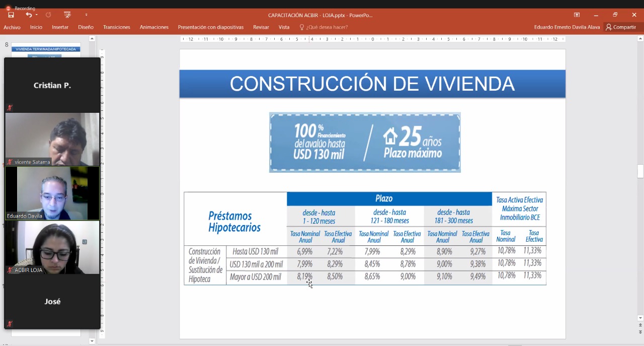Click the Repetir (redo) icon
This screenshot has height=346, width=644.
tap(48, 15)
